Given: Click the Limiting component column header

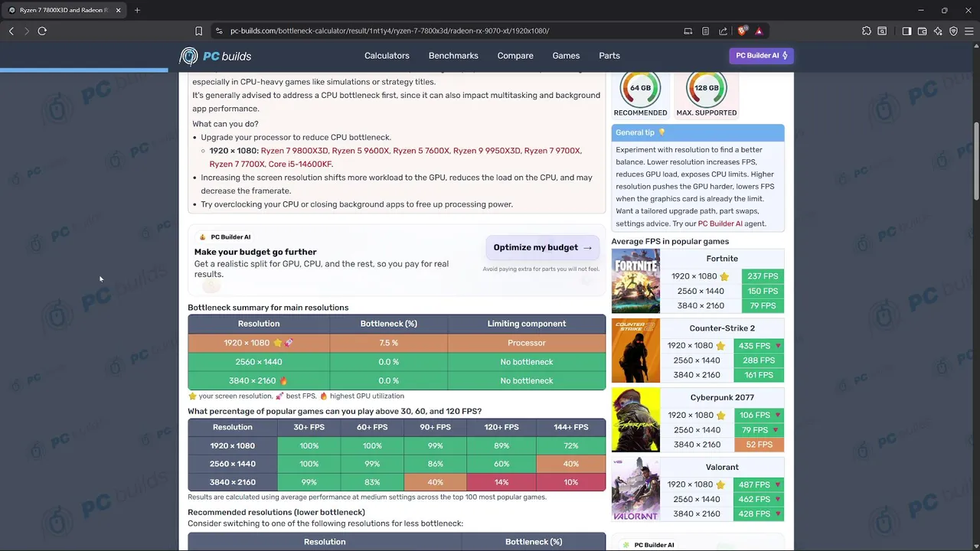Looking at the screenshot, I should click(x=527, y=324).
